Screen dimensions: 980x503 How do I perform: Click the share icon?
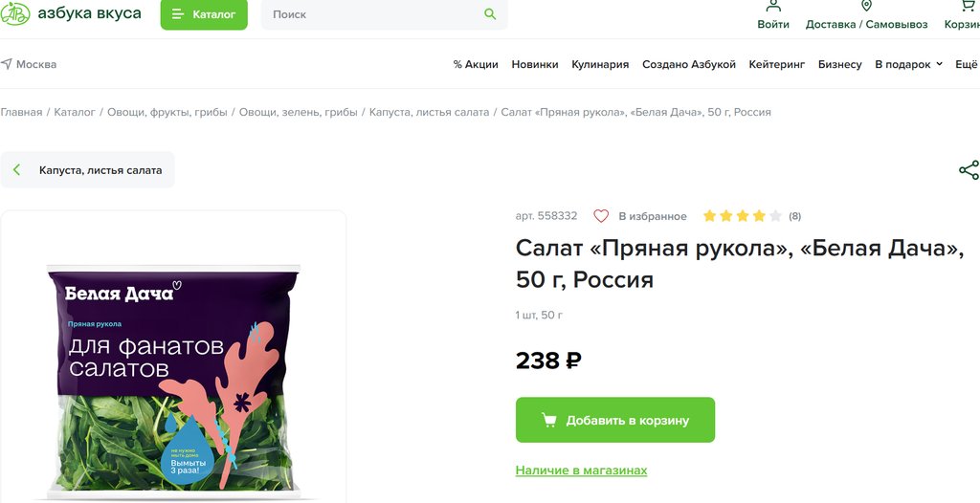click(x=969, y=170)
